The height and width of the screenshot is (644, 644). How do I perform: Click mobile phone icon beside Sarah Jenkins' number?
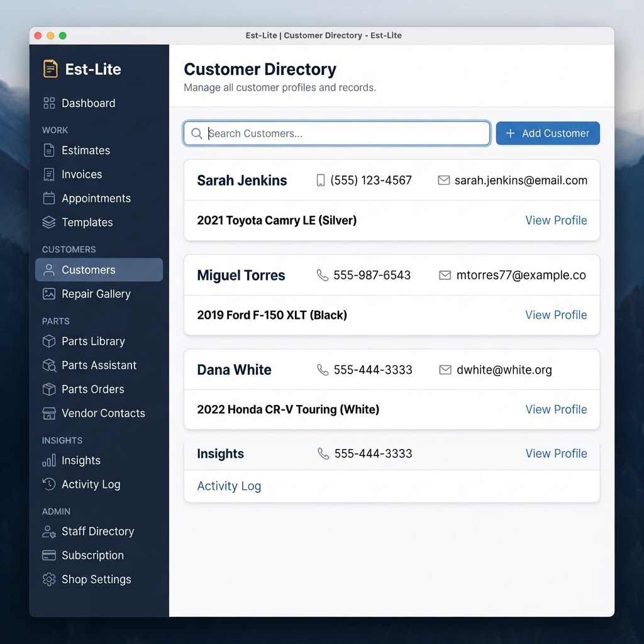[x=320, y=180]
